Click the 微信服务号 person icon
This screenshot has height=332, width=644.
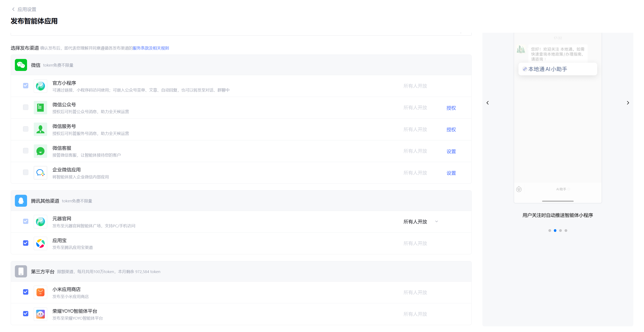(x=40, y=129)
